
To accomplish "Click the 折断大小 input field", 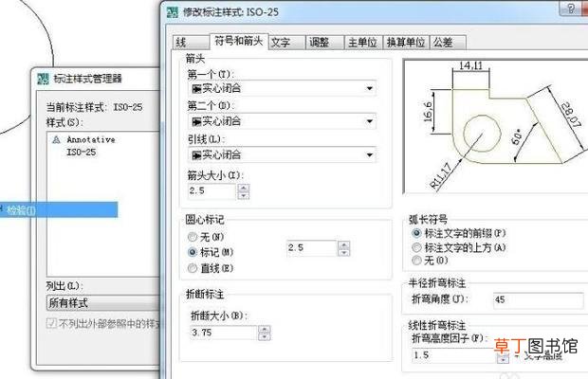I will [x=224, y=333].
